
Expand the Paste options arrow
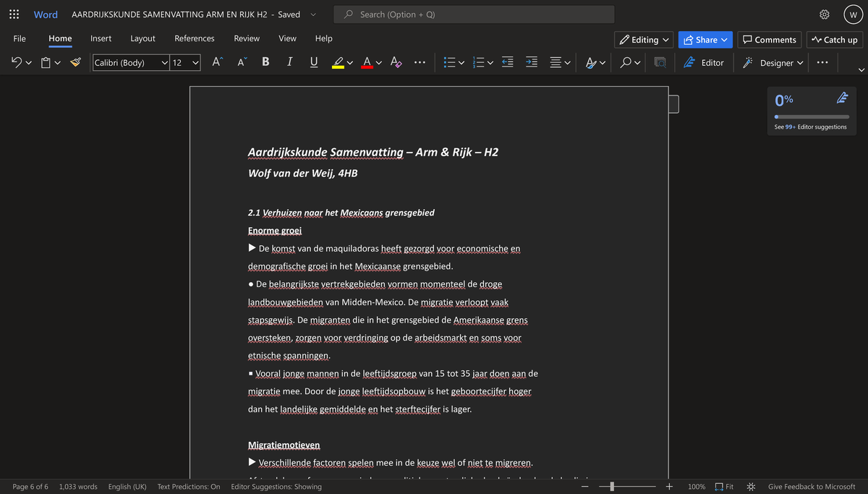[57, 64]
